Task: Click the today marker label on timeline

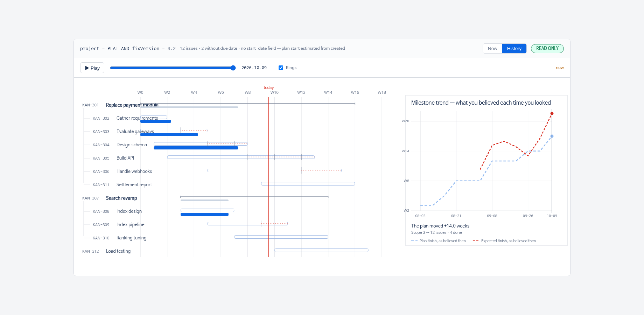Action: coord(269,87)
